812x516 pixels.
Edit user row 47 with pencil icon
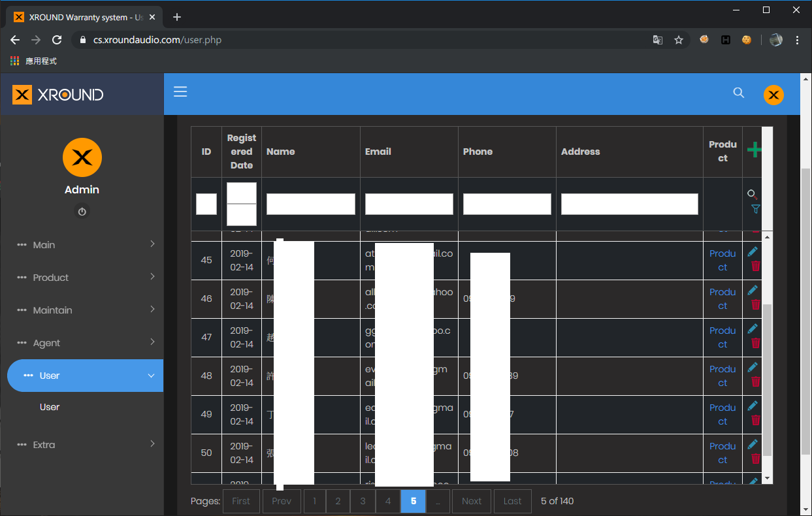click(753, 329)
